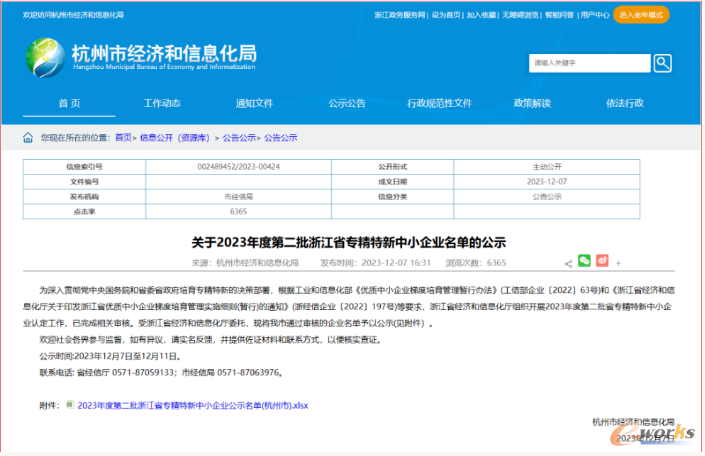
Task: Click the xlsx attachment file icon
Action: tap(70, 405)
